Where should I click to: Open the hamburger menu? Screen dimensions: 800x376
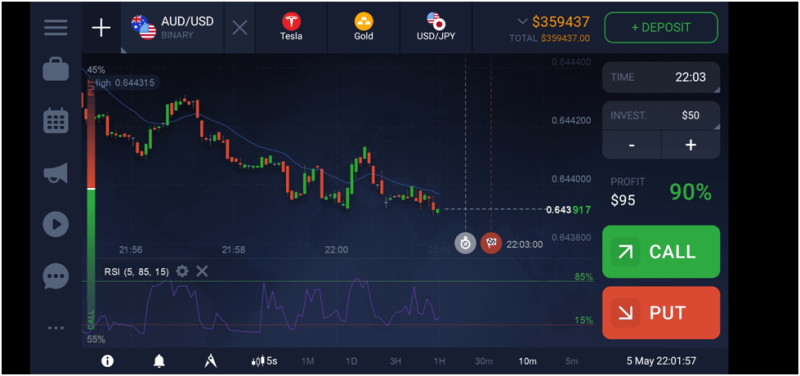(x=56, y=28)
